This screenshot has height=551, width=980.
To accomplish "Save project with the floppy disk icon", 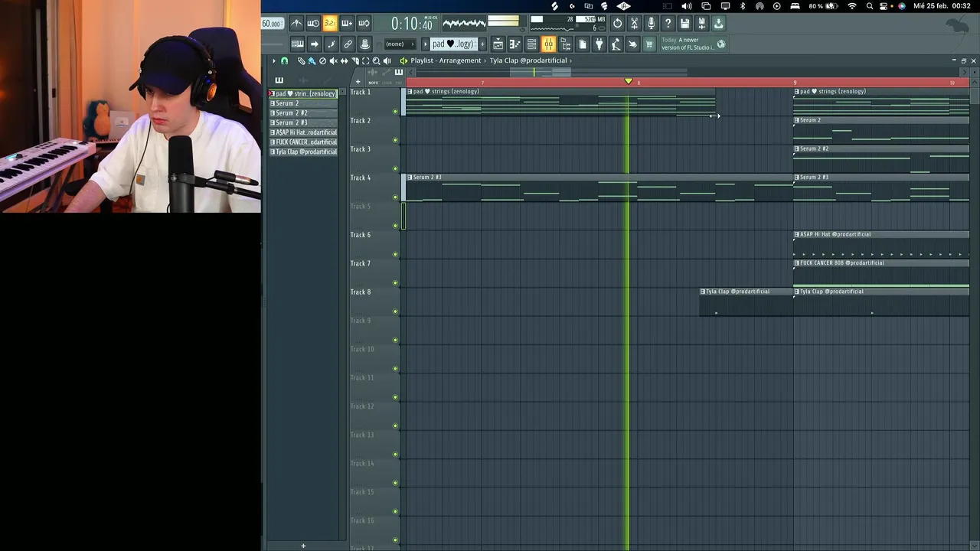I will pos(684,23).
